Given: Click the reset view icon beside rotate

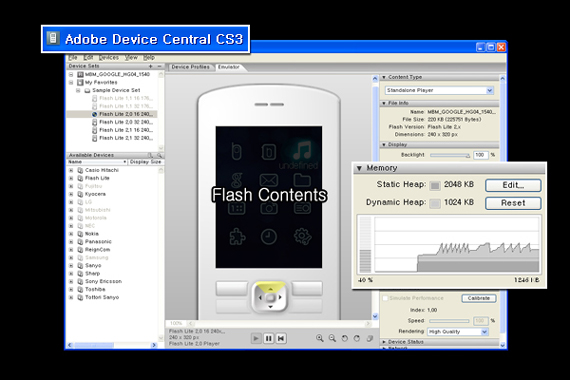Looking at the screenshot, I should point(370,338).
